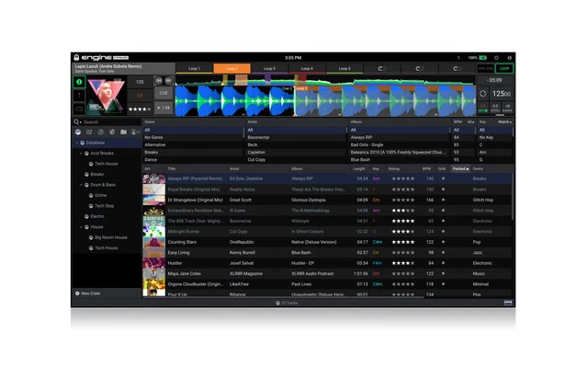Hit the CUE button
The height and width of the screenshot is (368, 588).
164,93
